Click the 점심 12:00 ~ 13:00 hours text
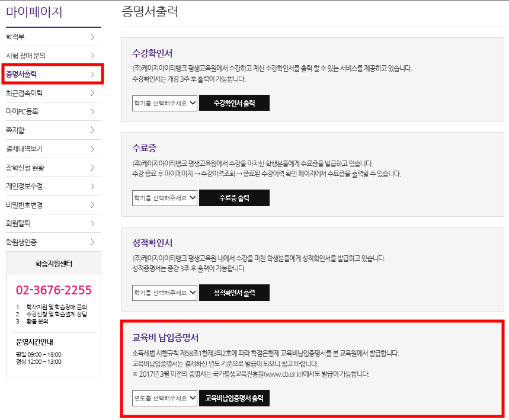The width and height of the screenshot is (509, 420). pos(39,361)
